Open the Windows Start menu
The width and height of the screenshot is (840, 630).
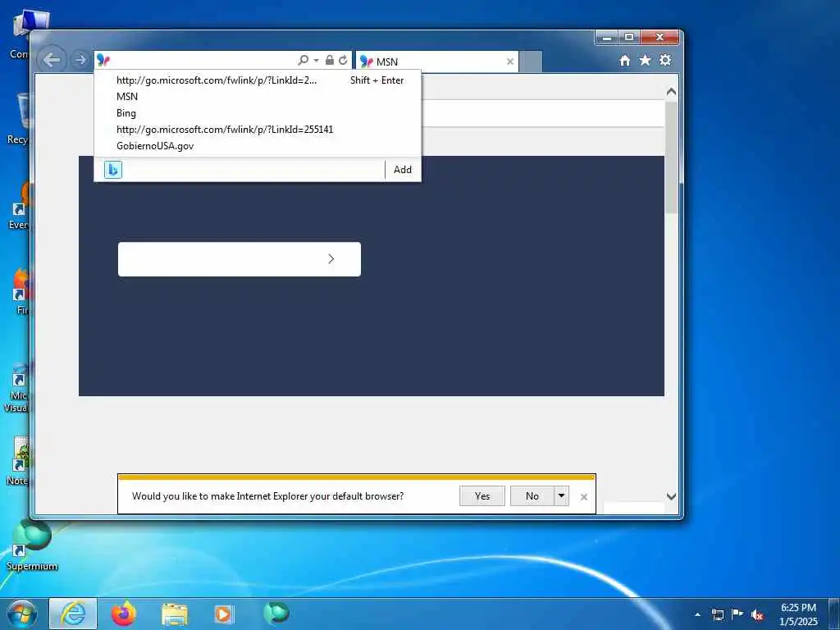22,614
